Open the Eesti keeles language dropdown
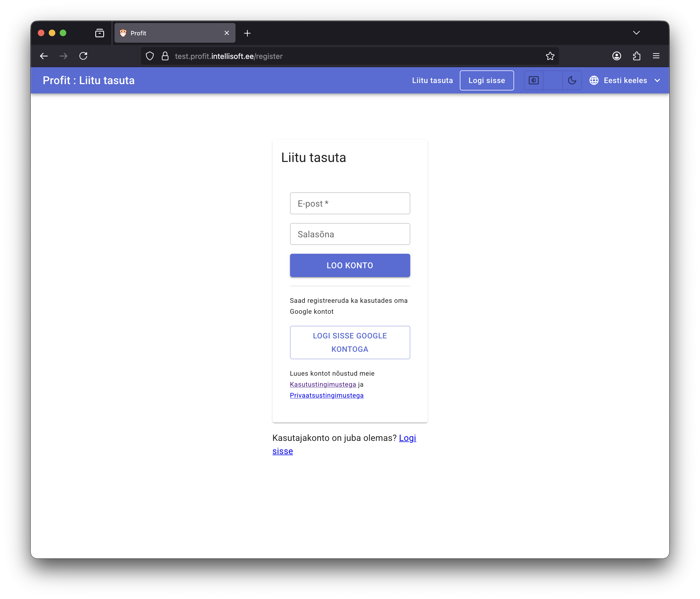This screenshot has height=599, width=700. [x=625, y=81]
